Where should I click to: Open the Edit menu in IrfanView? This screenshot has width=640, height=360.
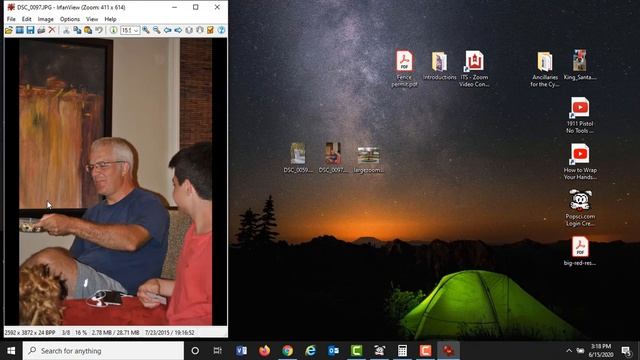pyautogui.click(x=27, y=19)
